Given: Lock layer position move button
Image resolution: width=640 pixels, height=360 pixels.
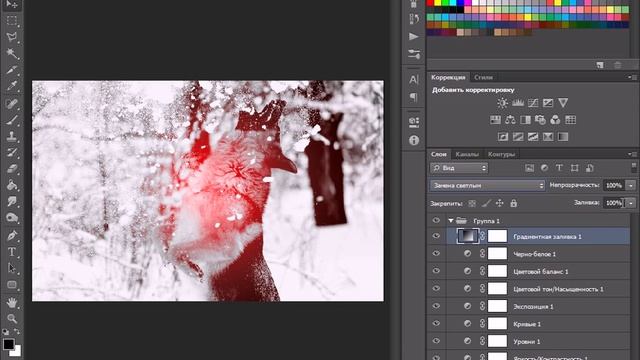Looking at the screenshot, I should [x=500, y=203].
